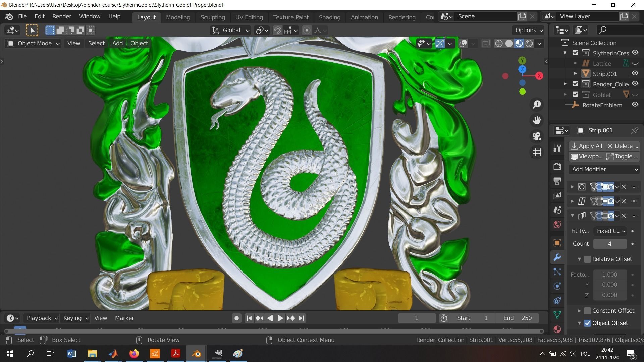This screenshot has width=644, height=362.
Task: Pin the Strip.001 properties panel
Action: click(635, 130)
